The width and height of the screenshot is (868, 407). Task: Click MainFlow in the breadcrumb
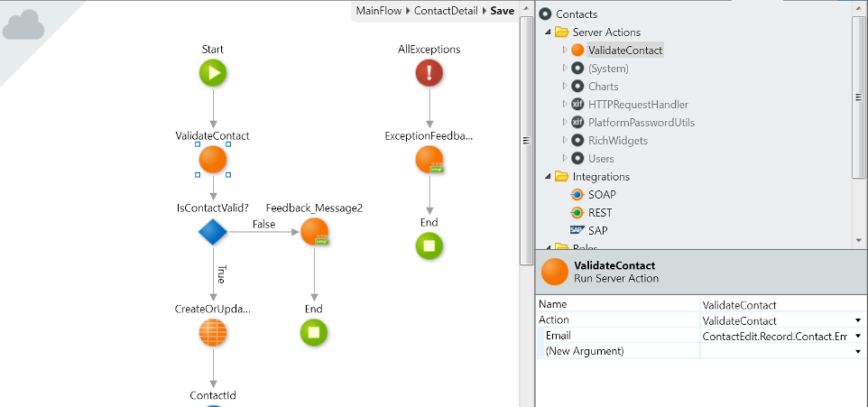[x=380, y=11]
